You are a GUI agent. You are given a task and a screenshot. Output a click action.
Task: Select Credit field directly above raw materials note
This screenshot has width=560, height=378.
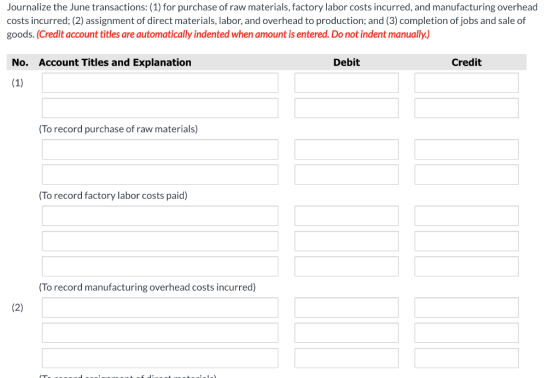click(x=466, y=108)
